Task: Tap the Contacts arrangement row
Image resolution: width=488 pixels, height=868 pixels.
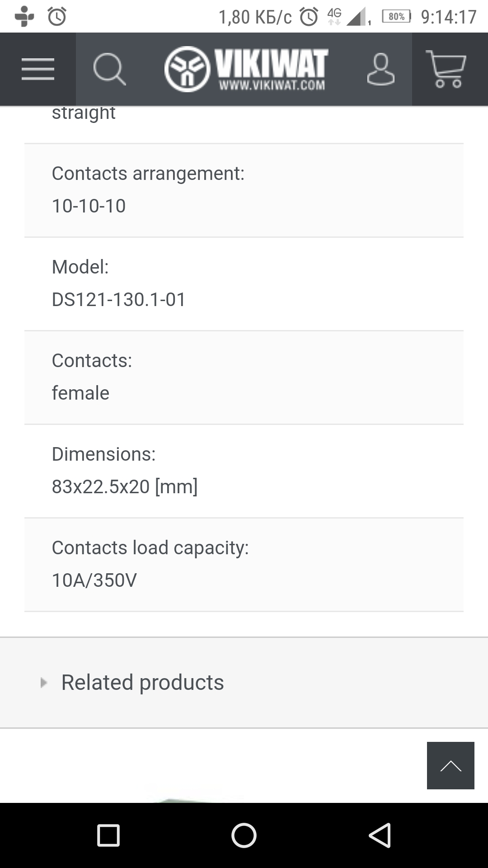Action: coord(244,190)
